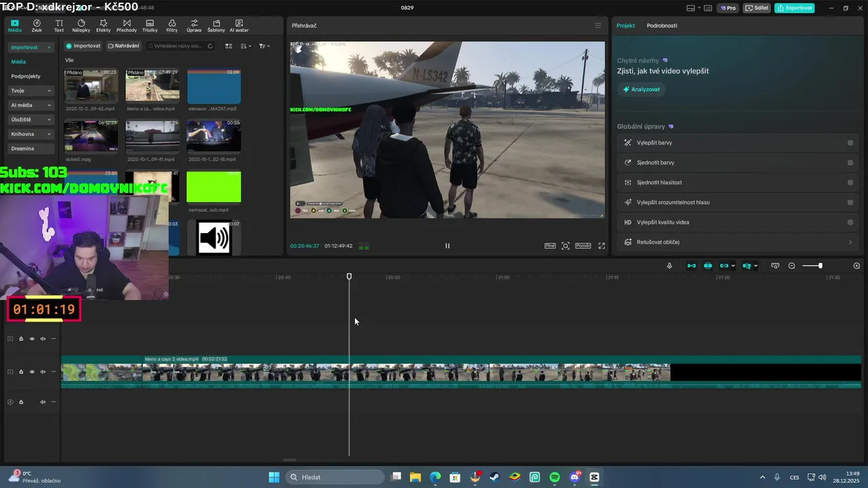The height and width of the screenshot is (488, 868).
Task: Open the Nálepky stickers tab
Action: pos(81,26)
